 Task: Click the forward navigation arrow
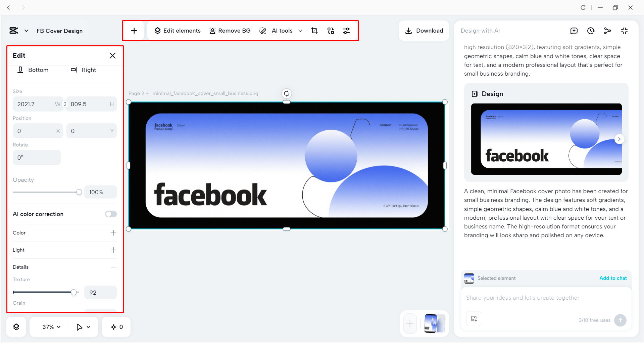23,7
